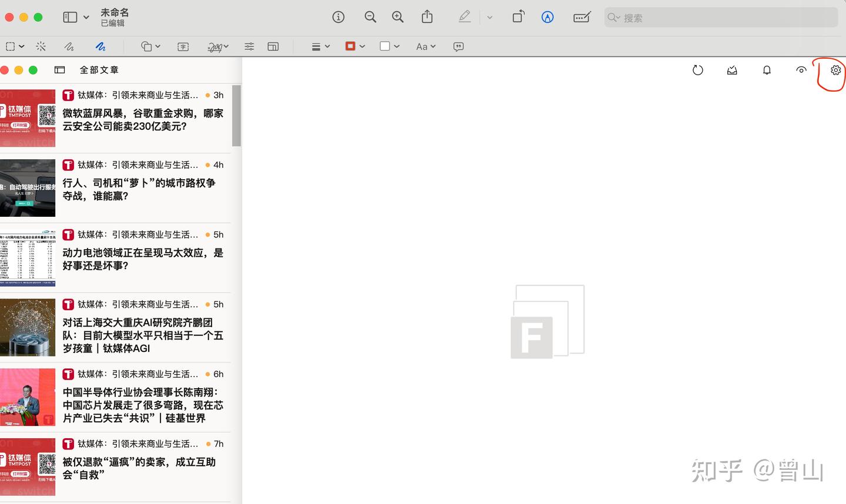Click the mark-all-as-read inbox icon
This screenshot has height=504, width=846.
(x=732, y=70)
